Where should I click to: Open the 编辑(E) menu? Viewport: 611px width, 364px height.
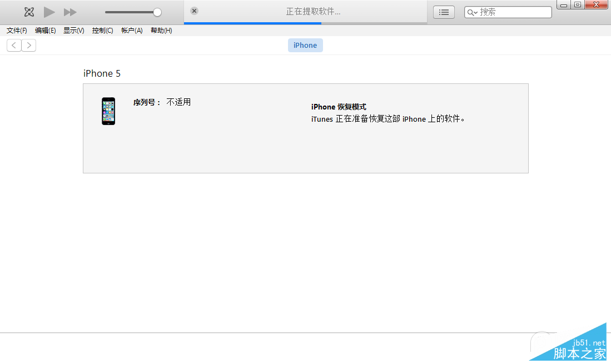pyautogui.click(x=45, y=31)
